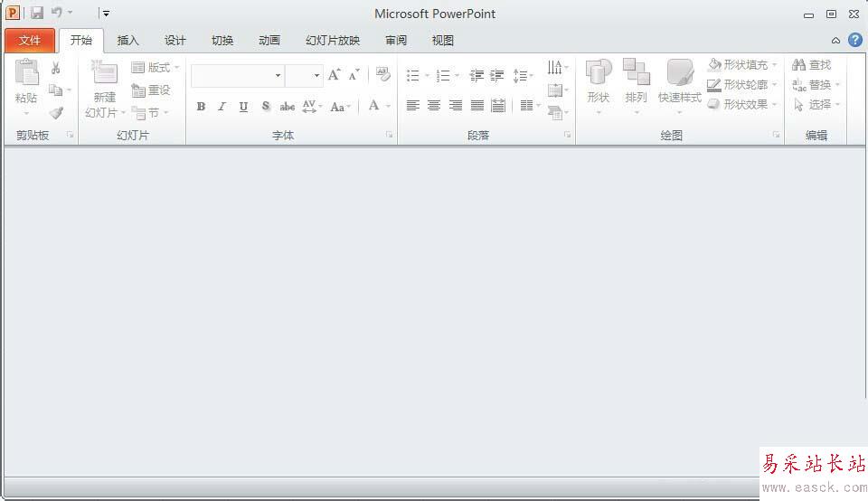Toggle Strikethrough formatting

(x=288, y=107)
